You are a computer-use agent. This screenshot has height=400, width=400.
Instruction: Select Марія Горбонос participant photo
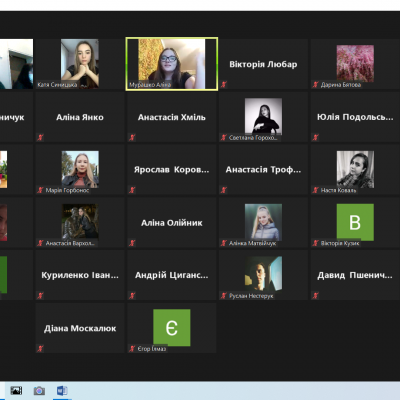pos(80,169)
